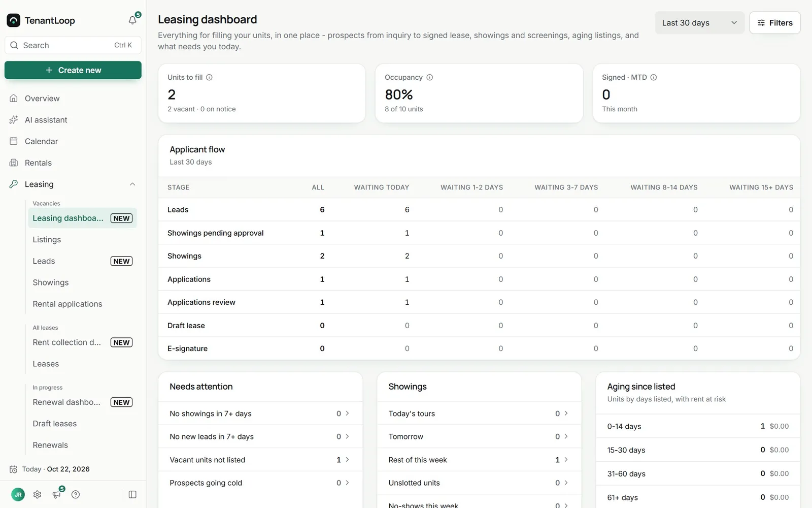Screen dimensions: 812x508
Task: Open Tomorrow showings row
Action: click(479, 436)
